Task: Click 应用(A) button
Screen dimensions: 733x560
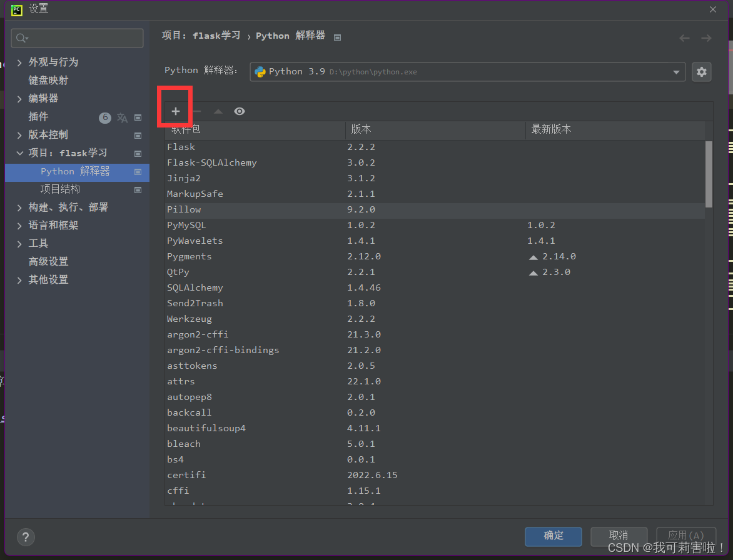Action: click(686, 536)
